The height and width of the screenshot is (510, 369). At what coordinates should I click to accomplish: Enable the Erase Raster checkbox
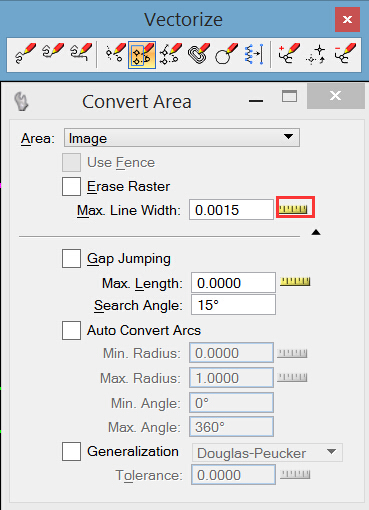coord(71,186)
